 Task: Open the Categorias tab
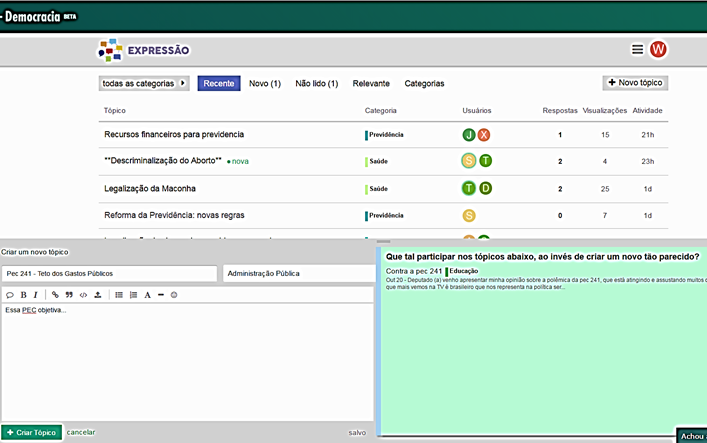pyautogui.click(x=424, y=84)
